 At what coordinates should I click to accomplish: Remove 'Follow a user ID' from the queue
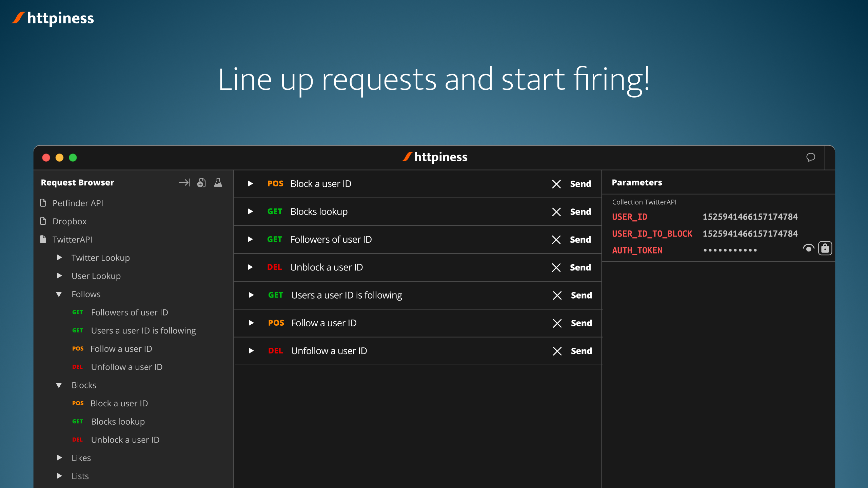(x=557, y=323)
